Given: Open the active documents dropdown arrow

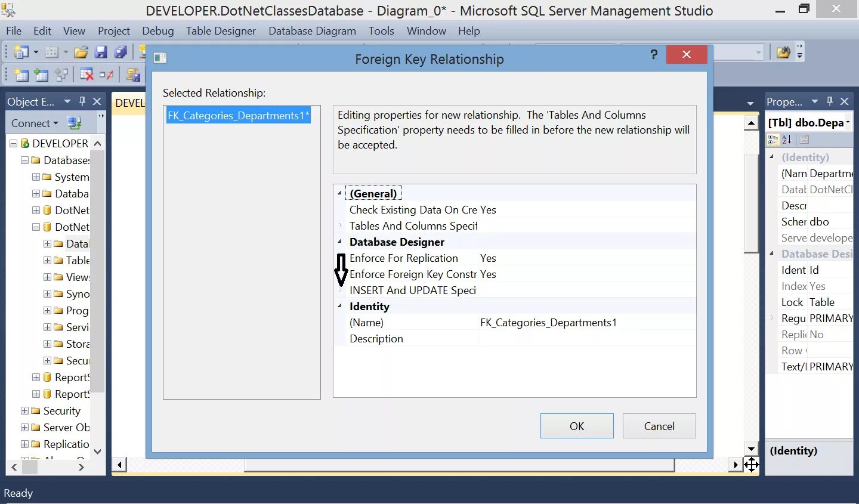Looking at the screenshot, I should coord(750,103).
